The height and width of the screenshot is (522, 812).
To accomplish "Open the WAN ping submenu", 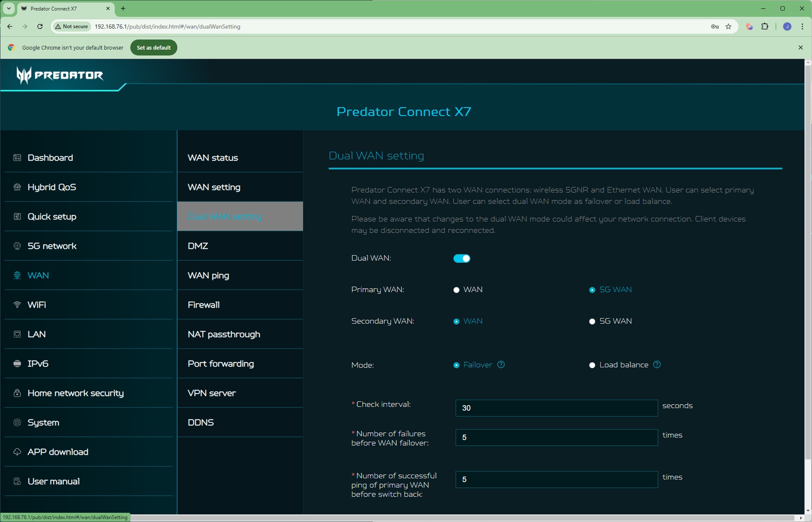I will [x=208, y=275].
